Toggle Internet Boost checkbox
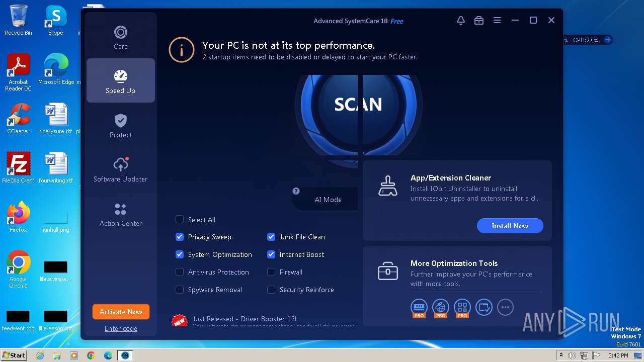644x362 pixels. (x=271, y=254)
